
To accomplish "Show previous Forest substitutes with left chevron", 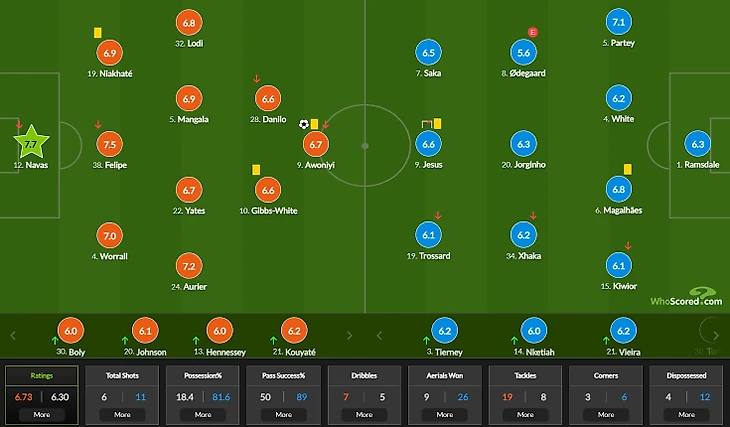I will [13, 335].
